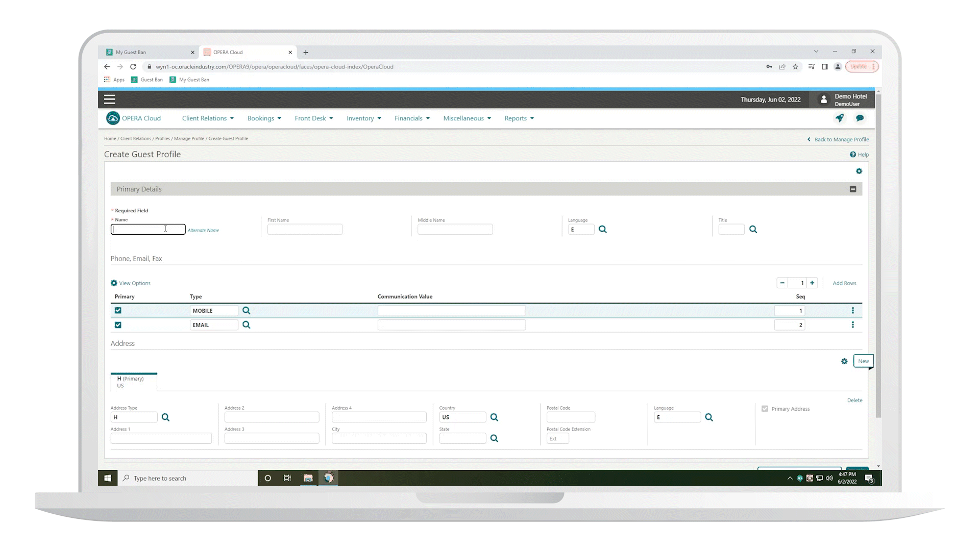Click the Profiles breadcrumb link
This screenshot has width=980, height=551.
tap(163, 139)
